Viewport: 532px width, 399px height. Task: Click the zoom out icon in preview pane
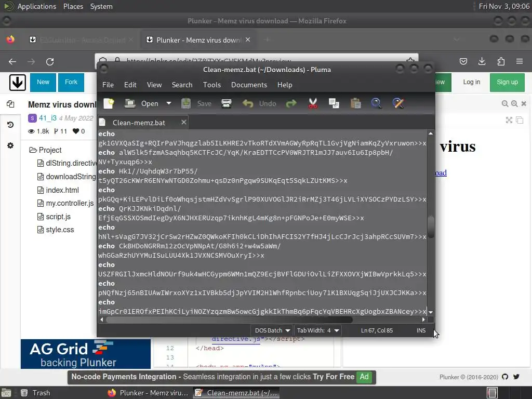click(x=505, y=104)
